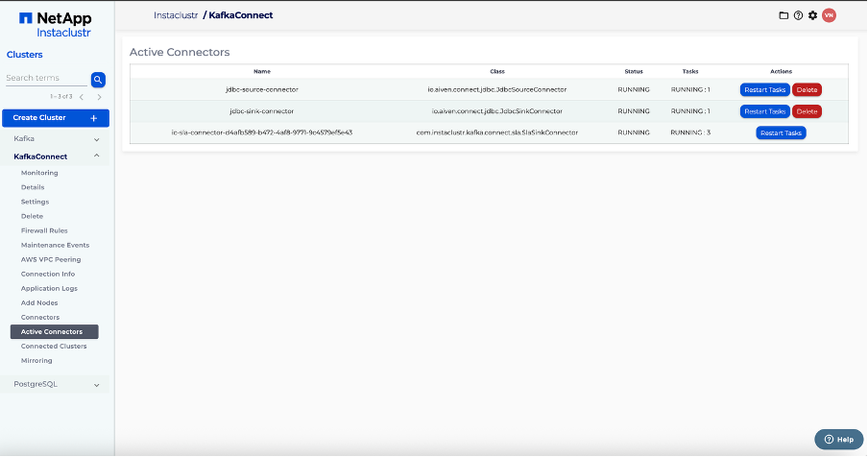Expand the Kafka cluster section
The image size is (868, 457).
[96, 140]
